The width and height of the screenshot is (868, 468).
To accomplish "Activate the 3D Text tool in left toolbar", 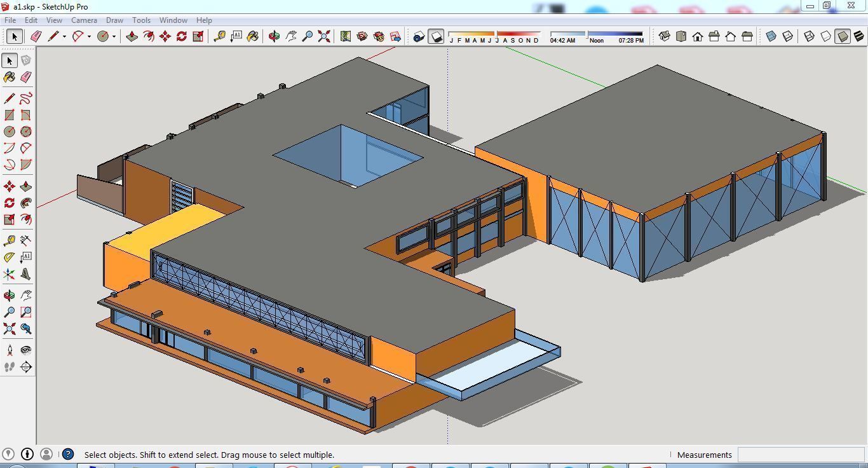I will (x=26, y=274).
